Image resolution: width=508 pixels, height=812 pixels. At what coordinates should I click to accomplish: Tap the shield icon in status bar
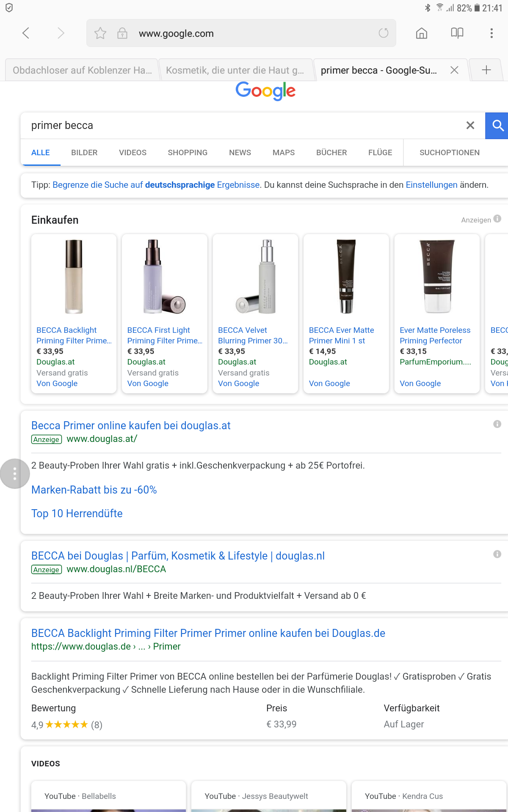pos(9,8)
